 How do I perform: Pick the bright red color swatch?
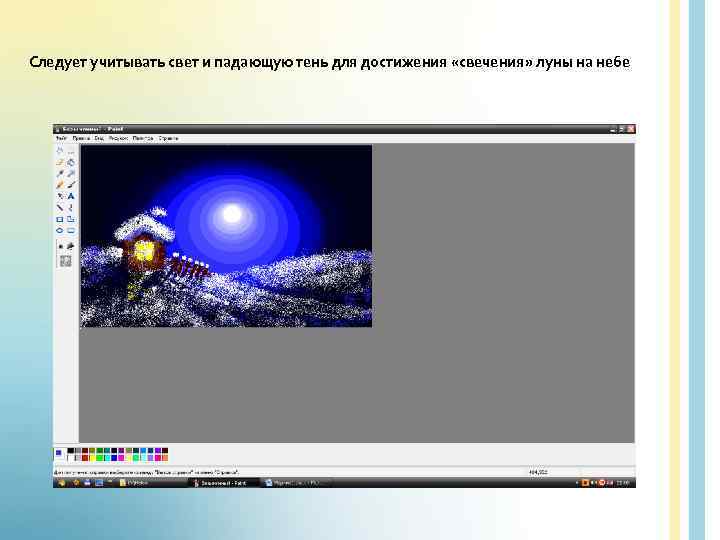[85, 458]
